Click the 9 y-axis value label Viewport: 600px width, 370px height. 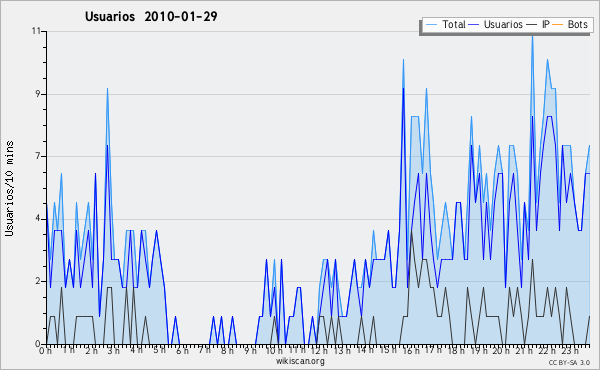38,94
